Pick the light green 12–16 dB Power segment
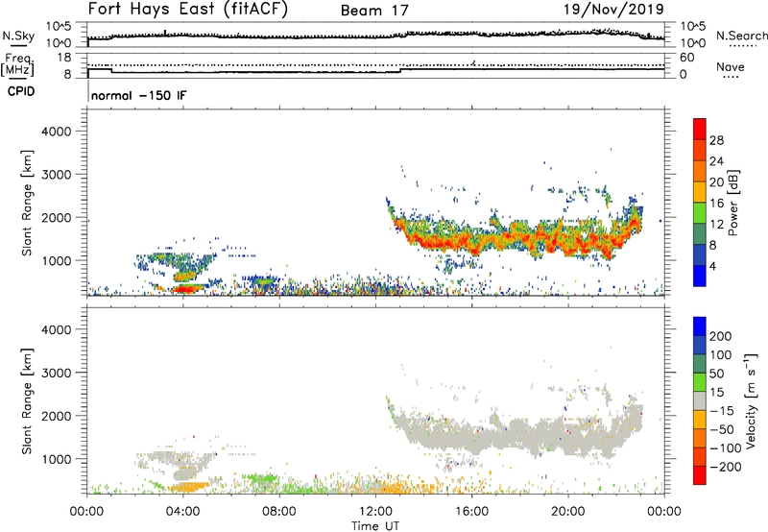 coord(700,213)
